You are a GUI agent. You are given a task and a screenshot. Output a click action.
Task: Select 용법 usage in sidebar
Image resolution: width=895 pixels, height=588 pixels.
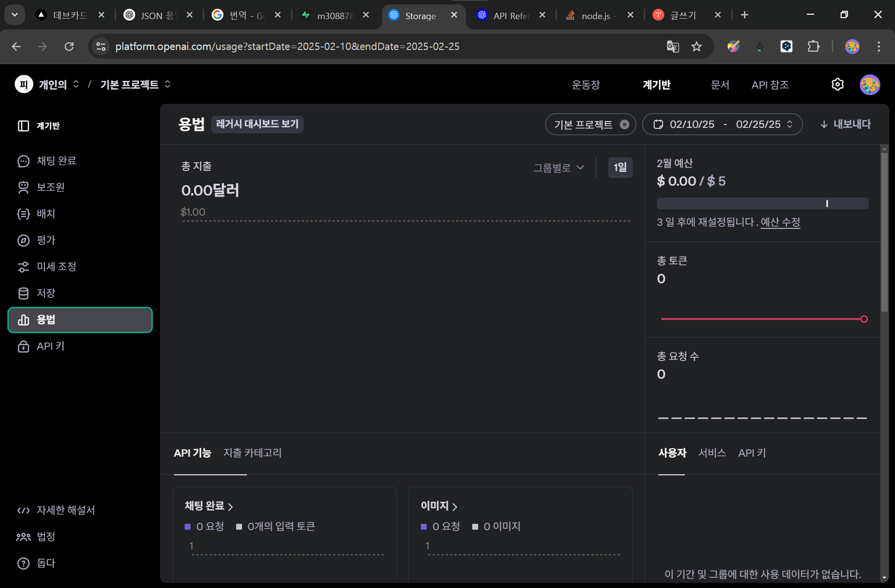tap(80, 320)
